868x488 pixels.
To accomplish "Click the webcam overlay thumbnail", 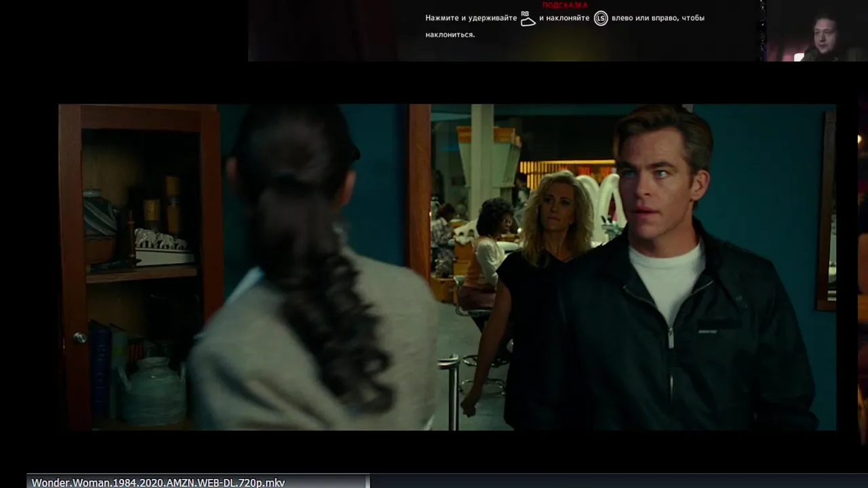I will click(x=816, y=30).
